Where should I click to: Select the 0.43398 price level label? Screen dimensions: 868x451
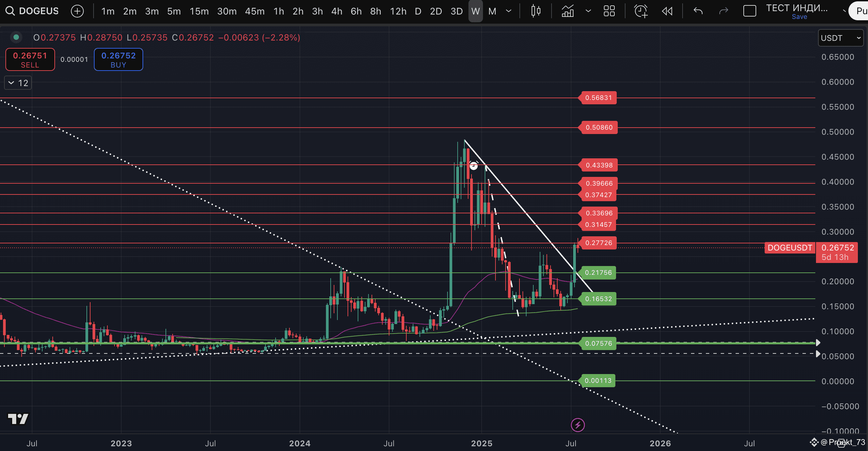click(598, 165)
